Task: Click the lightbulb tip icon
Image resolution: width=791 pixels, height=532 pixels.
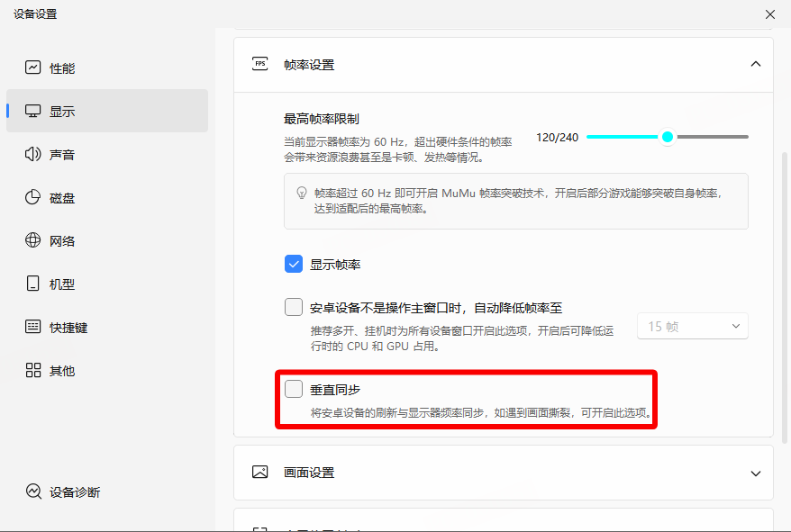Action: (x=302, y=193)
